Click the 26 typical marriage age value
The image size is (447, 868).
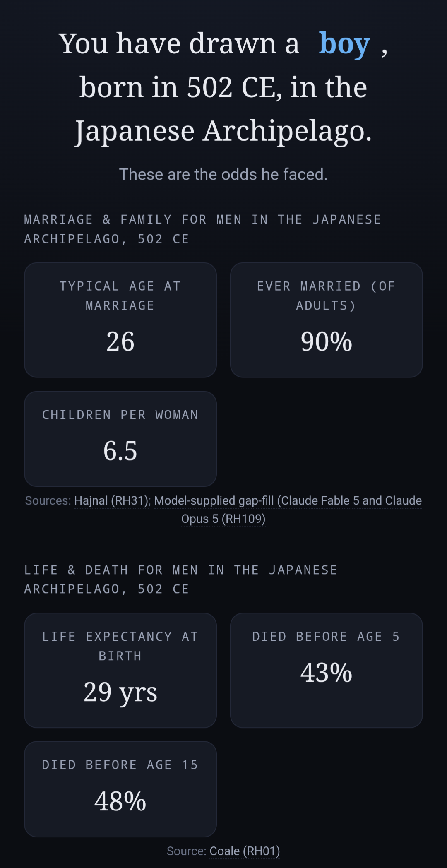[x=120, y=342]
